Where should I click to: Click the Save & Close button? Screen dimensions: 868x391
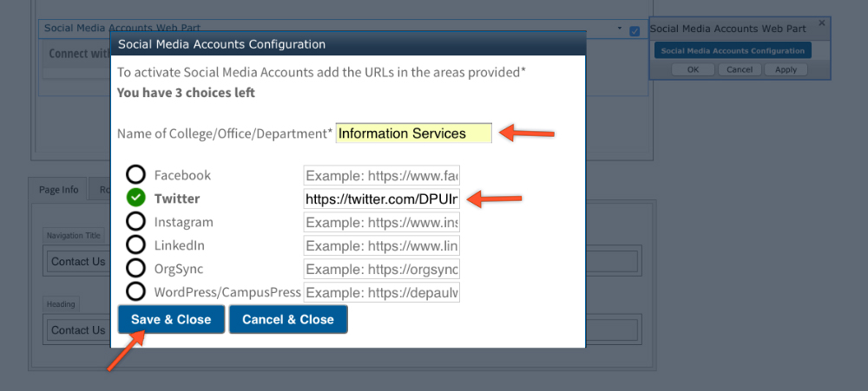click(x=171, y=319)
